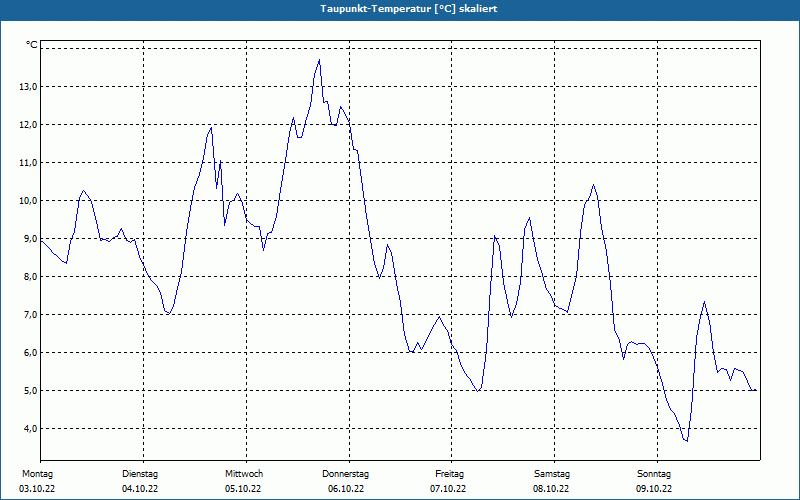This screenshot has height=500, width=800.
Task: Click the date 03.10.22
Action: [x=37, y=489]
